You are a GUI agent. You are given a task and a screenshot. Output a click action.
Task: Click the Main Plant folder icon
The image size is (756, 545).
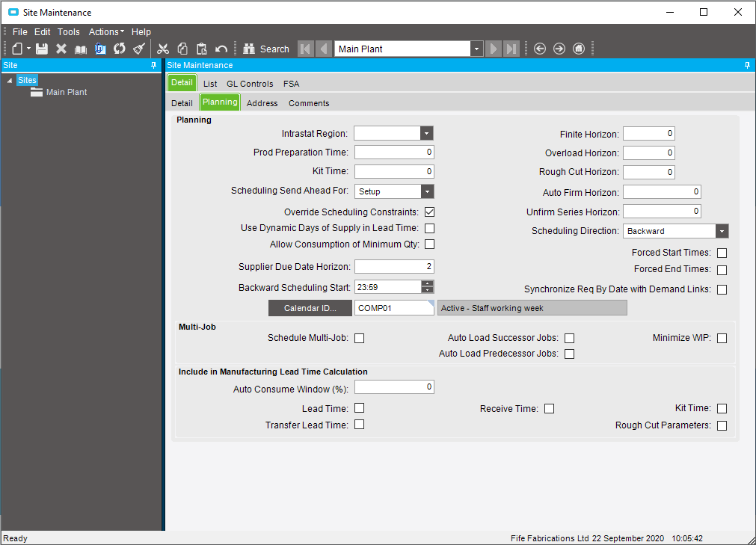click(x=37, y=92)
